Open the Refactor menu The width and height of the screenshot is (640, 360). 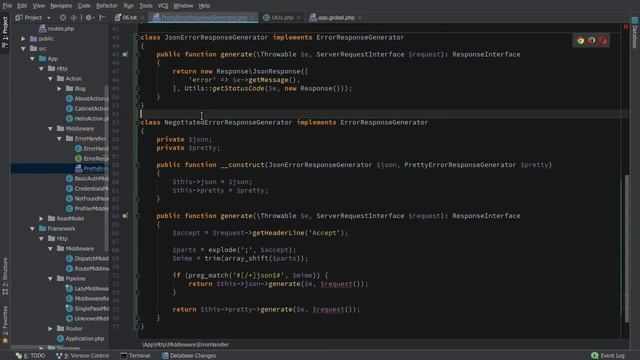point(107,6)
